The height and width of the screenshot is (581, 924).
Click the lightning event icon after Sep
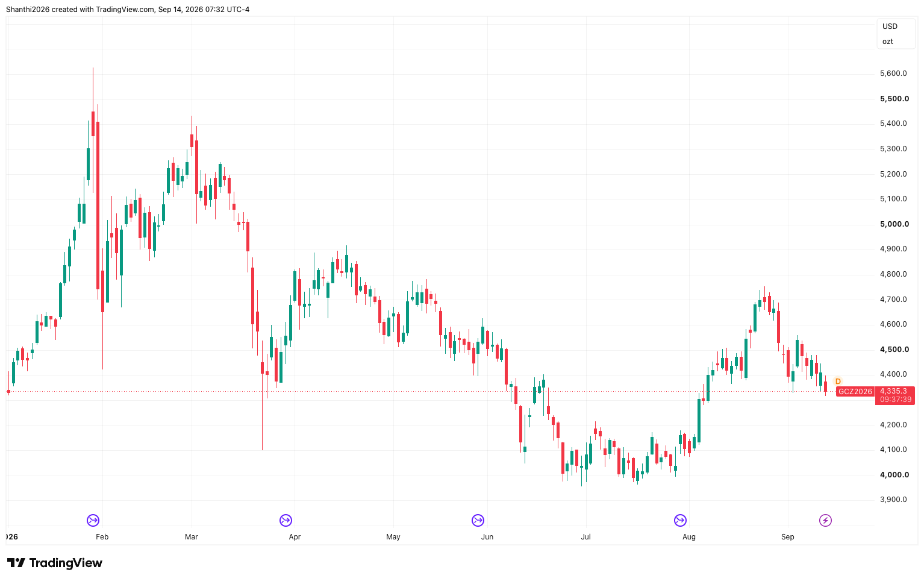point(825,520)
